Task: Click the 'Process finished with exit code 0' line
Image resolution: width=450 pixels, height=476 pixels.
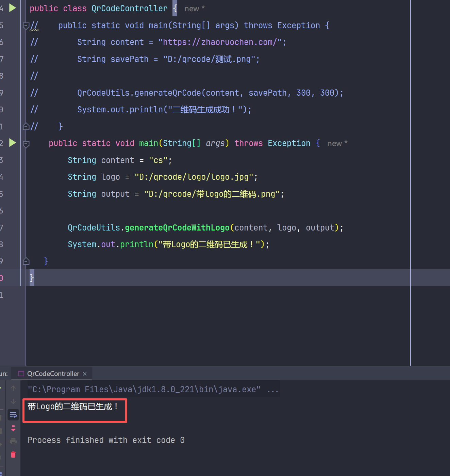Action: (106, 440)
